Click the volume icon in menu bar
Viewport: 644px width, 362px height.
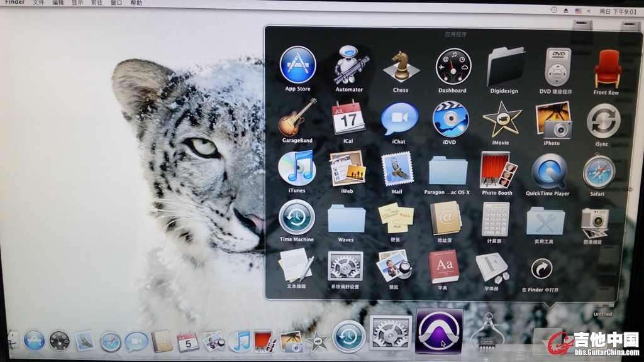tap(589, 11)
